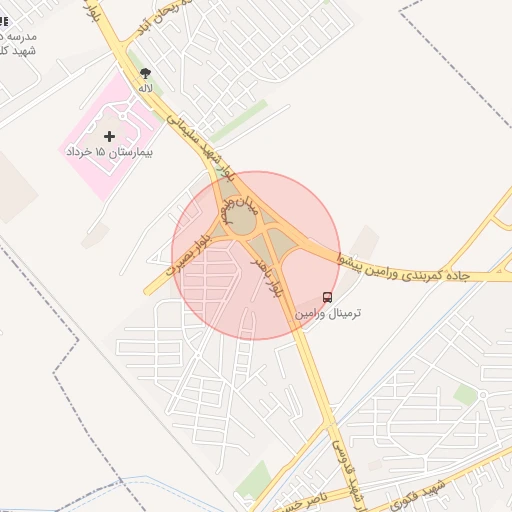Click the long green strip below the northern blocks
This screenshot has height=512, width=512.
(239, 121)
